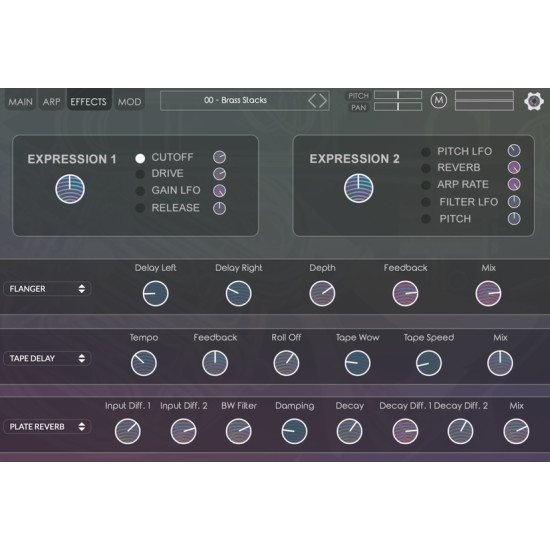Screen dimensions: 550x550
Task: Click the Decay Diff. 2 knob
Action: coord(460,431)
